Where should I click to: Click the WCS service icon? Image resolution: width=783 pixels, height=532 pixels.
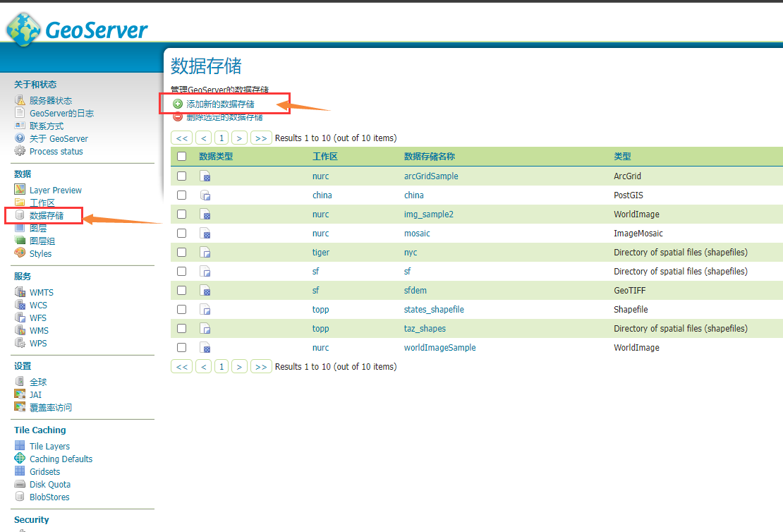coord(20,305)
